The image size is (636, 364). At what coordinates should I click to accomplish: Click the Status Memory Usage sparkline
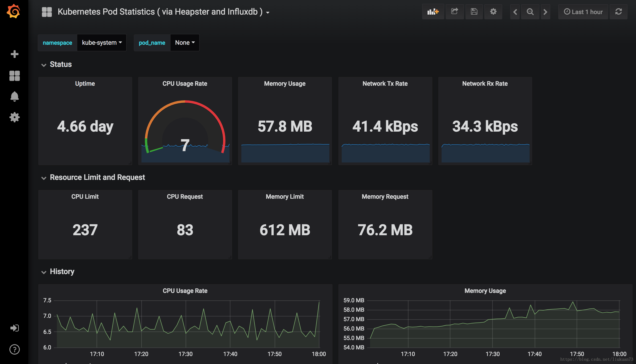(x=285, y=153)
